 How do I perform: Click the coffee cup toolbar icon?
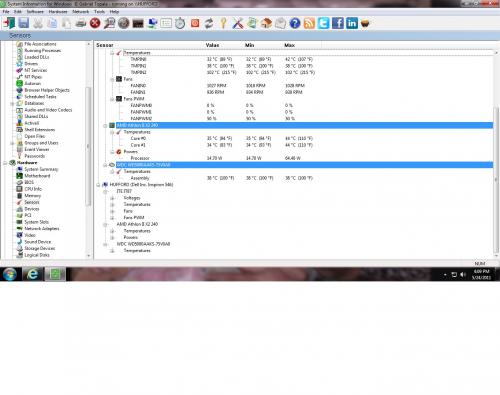366,24
